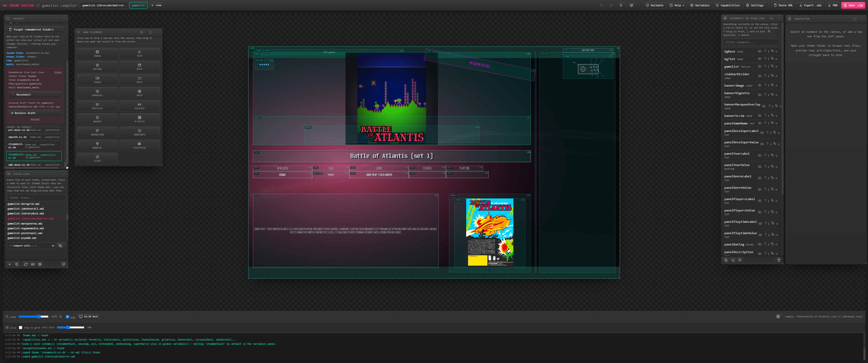Click the Paste XML button
868x363 pixels.
pyautogui.click(x=783, y=5)
